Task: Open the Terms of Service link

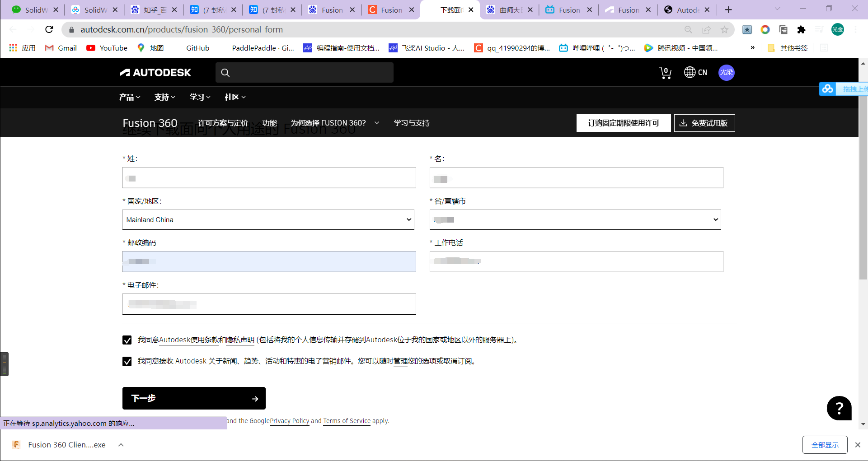Action: (347, 421)
